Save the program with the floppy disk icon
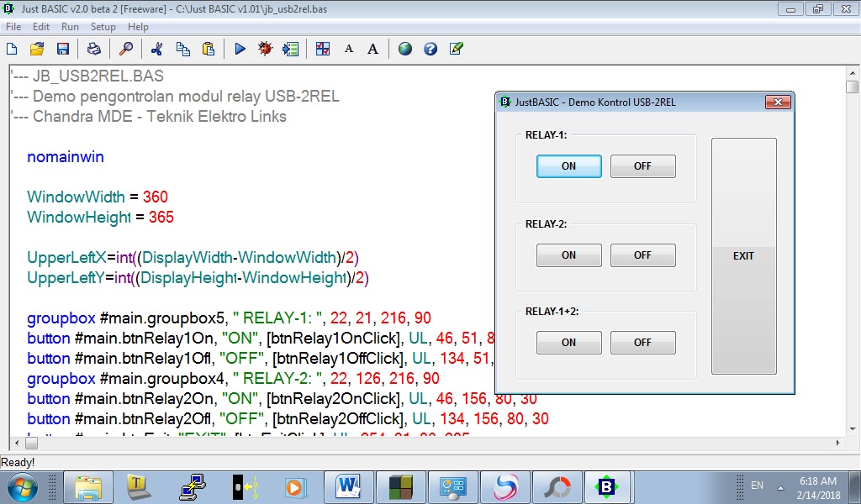This screenshot has height=504, width=861. click(x=62, y=49)
